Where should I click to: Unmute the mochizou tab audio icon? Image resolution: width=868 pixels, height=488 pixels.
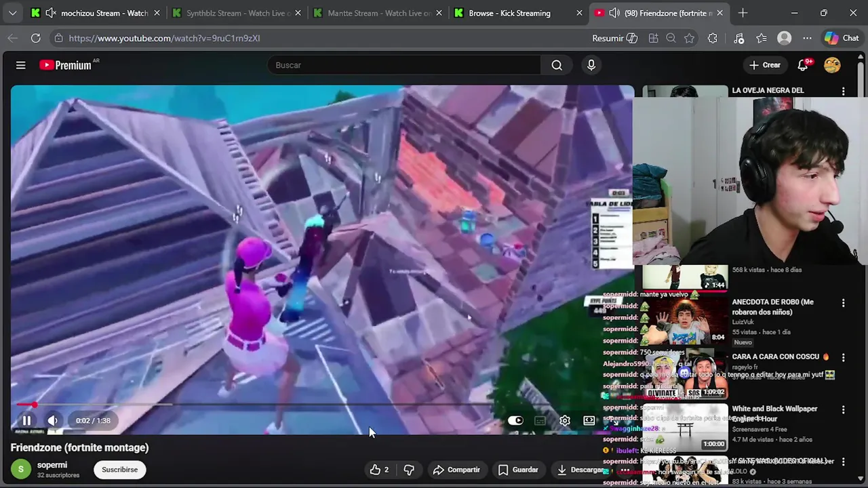[50, 13]
